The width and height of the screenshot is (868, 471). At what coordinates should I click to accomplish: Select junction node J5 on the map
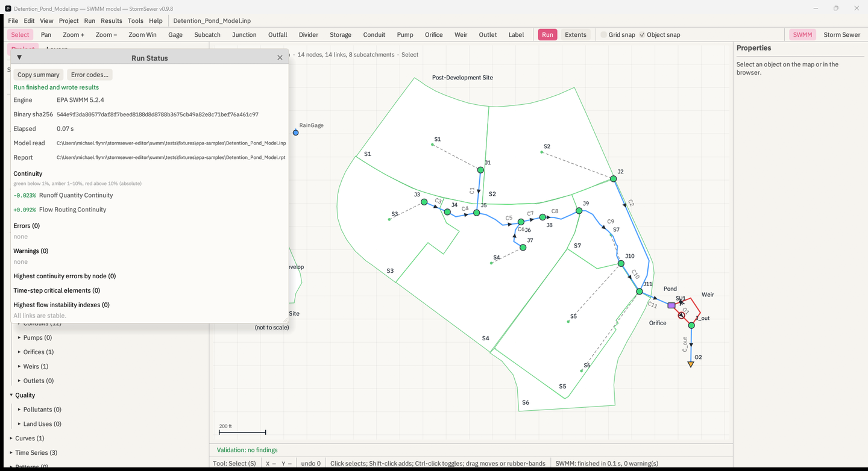476,213
